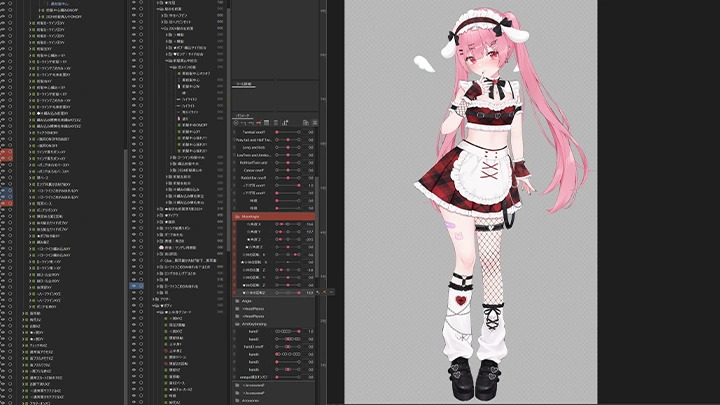Click the red-slashed delete keyform icon
720x405 pixels.
click(259, 123)
